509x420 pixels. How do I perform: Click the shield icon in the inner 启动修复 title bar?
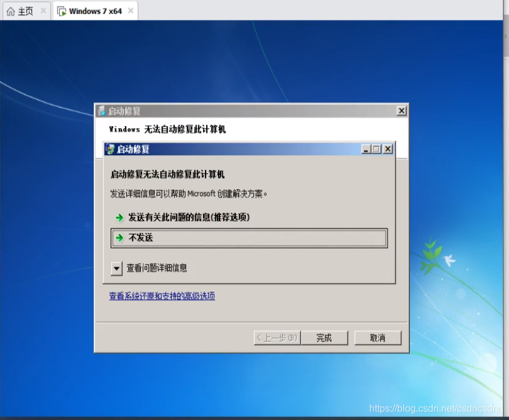click(111, 149)
